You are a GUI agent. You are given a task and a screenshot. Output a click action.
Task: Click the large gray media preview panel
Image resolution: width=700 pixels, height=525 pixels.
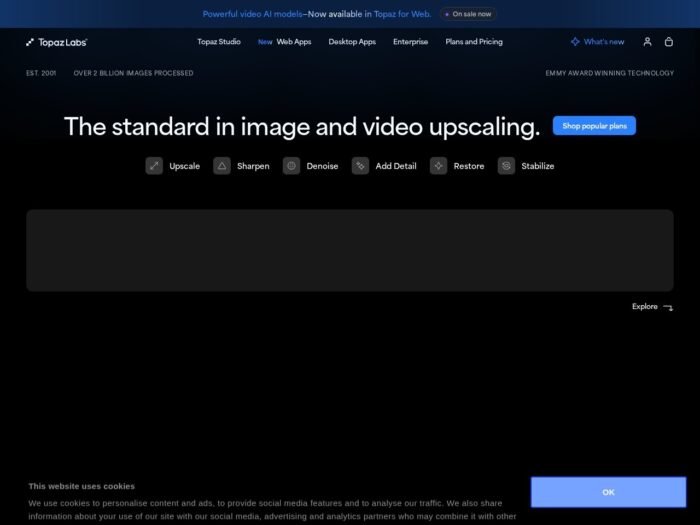350,250
